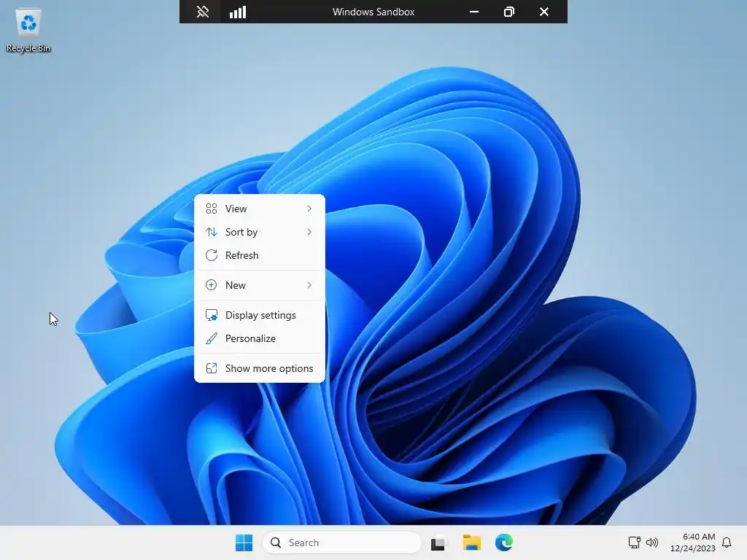Open the notifications bell icon
The image size is (747, 560).
tap(727, 542)
